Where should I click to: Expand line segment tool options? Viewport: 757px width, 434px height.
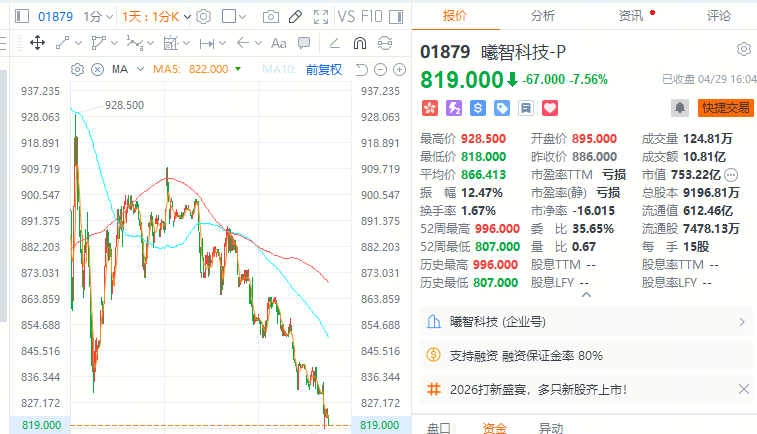point(78,43)
